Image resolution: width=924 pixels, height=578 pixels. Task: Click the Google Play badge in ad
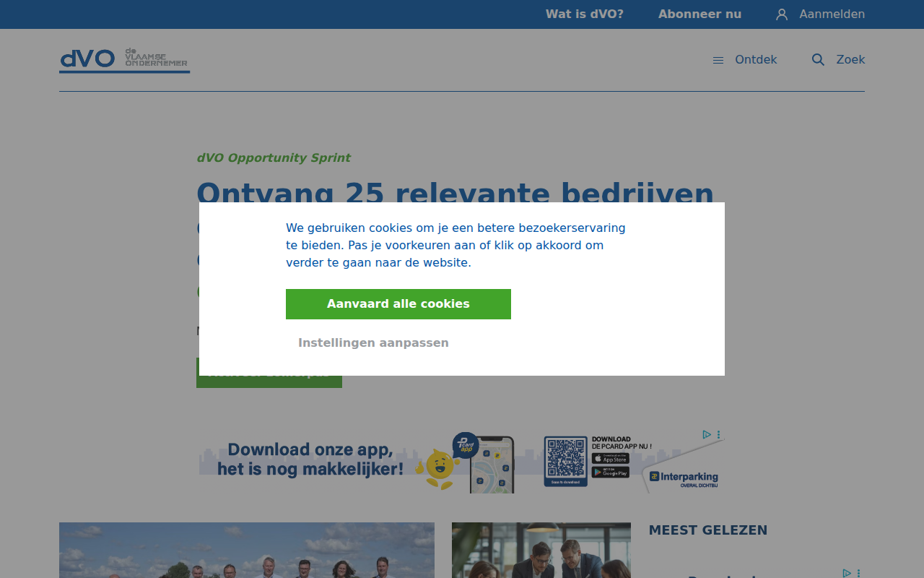[611, 472]
